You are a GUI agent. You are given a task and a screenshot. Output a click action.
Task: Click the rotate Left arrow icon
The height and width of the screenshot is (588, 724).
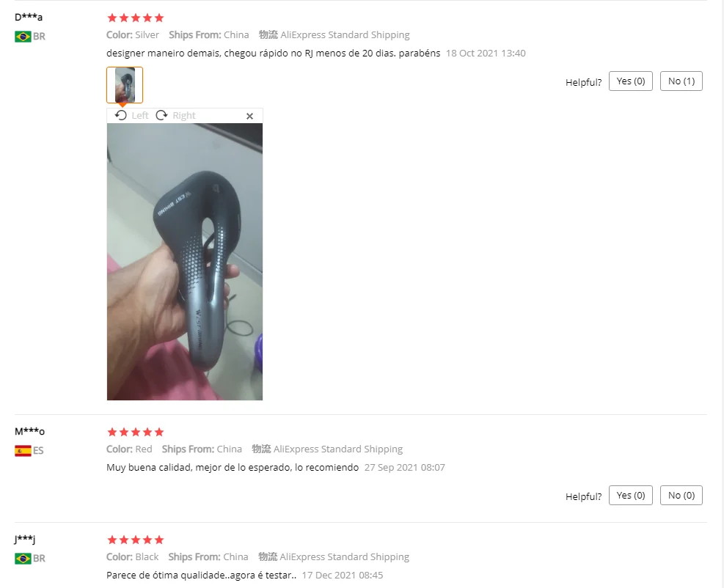click(x=121, y=115)
